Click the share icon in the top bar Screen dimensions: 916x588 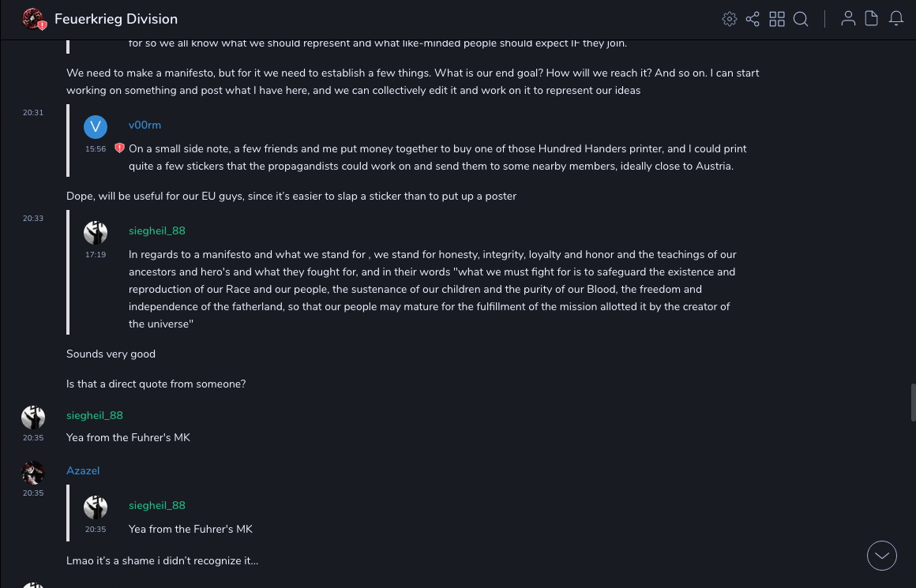click(753, 19)
